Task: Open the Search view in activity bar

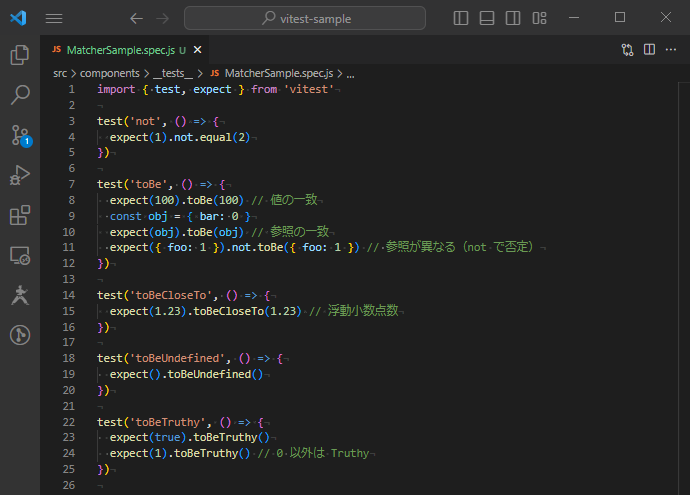Action: [20, 95]
